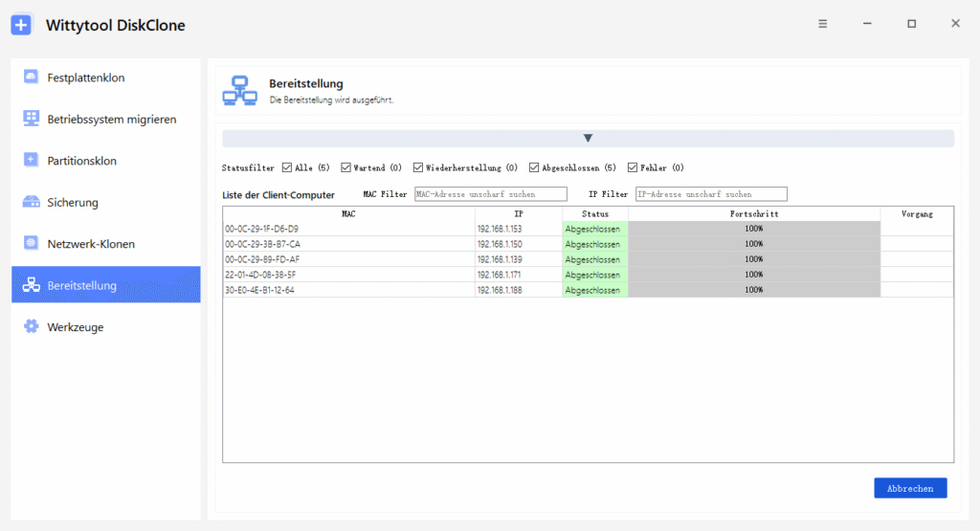Click the Bereitstellung network icon in sidebar

(31, 285)
